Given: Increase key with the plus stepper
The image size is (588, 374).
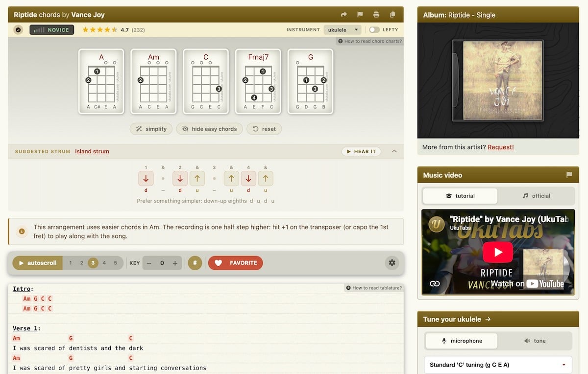Looking at the screenshot, I should pyautogui.click(x=175, y=263).
